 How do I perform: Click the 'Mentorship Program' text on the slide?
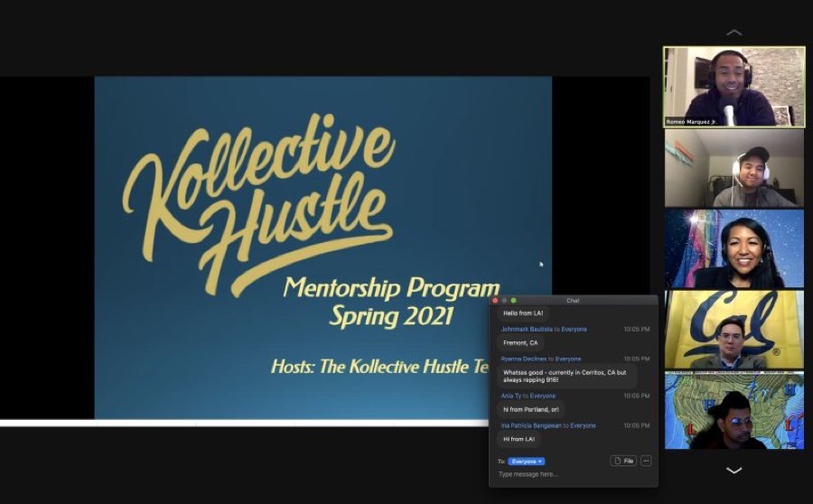click(391, 288)
